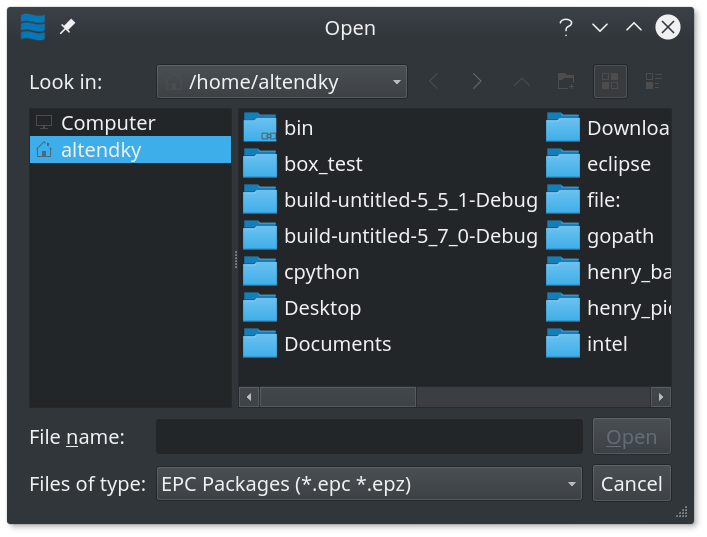Click the File name input field
This screenshot has width=707, height=537.
coord(369,436)
